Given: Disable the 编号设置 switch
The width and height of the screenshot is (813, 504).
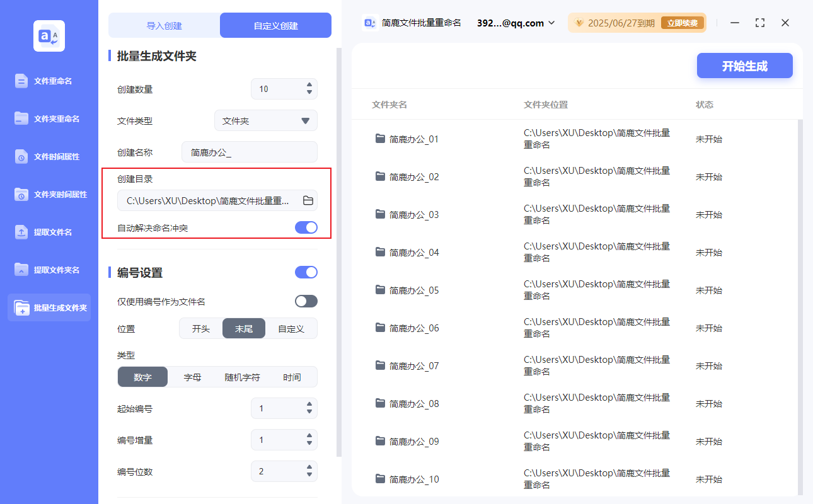Looking at the screenshot, I should click(306, 272).
